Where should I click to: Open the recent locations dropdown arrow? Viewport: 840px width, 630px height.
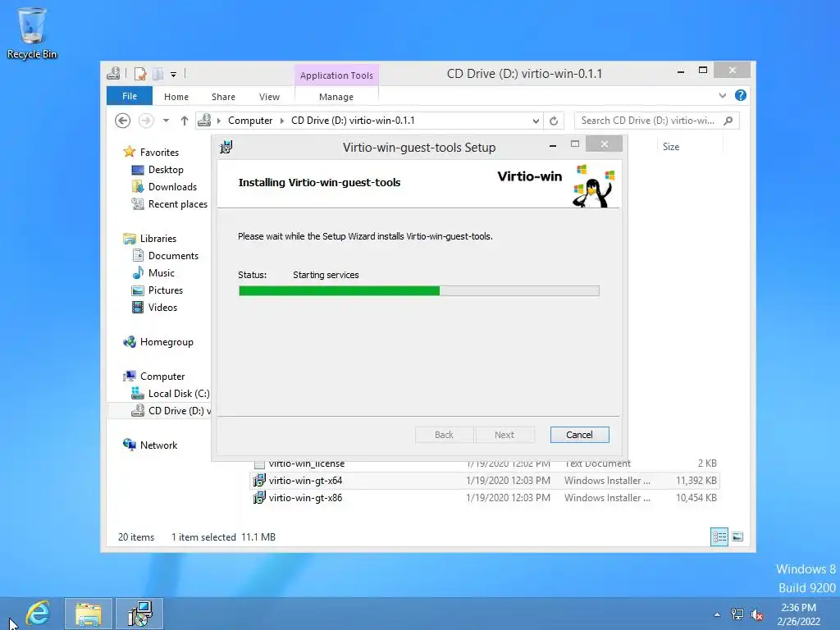coord(166,121)
